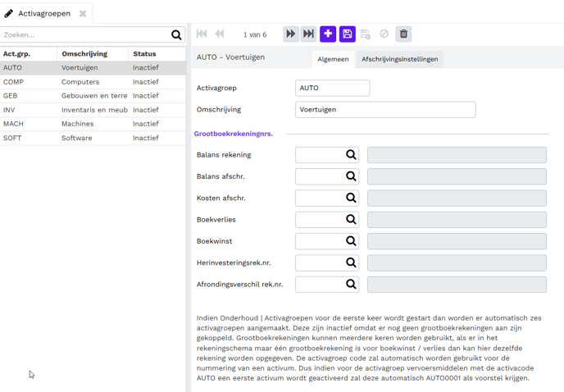Go to the next record
The image size is (564, 392).
(x=290, y=34)
